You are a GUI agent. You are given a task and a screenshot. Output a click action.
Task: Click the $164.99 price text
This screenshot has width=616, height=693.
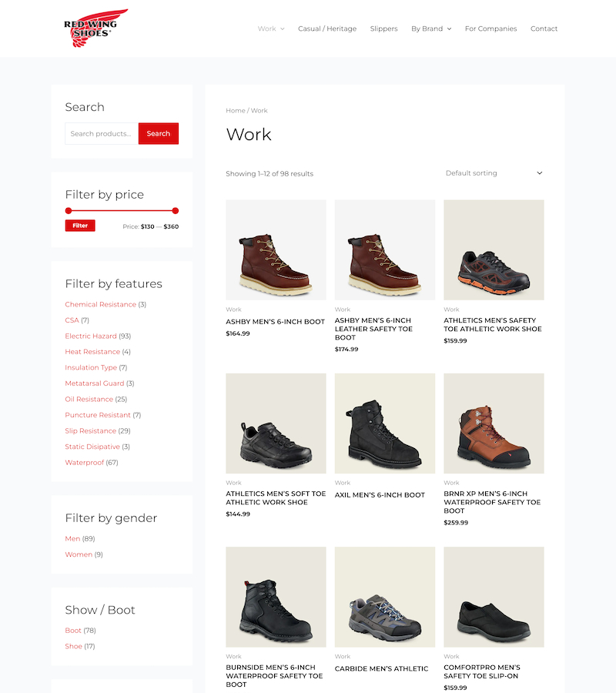[238, 333]
